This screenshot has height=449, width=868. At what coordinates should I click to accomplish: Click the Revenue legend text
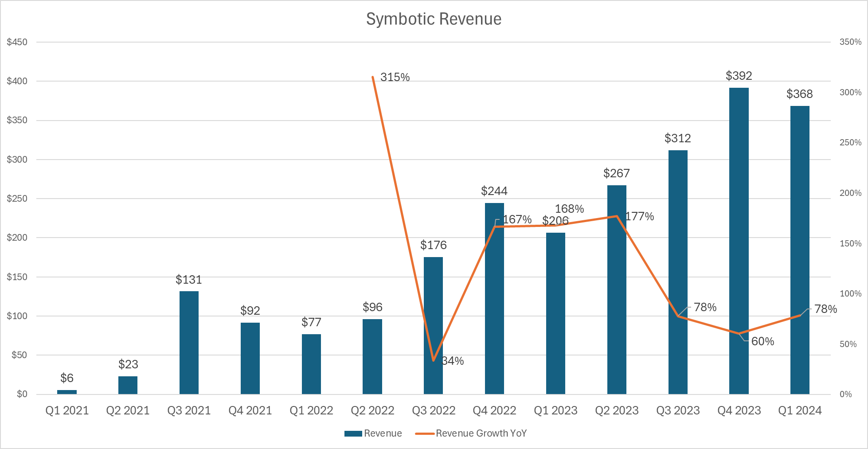point(383,433)
